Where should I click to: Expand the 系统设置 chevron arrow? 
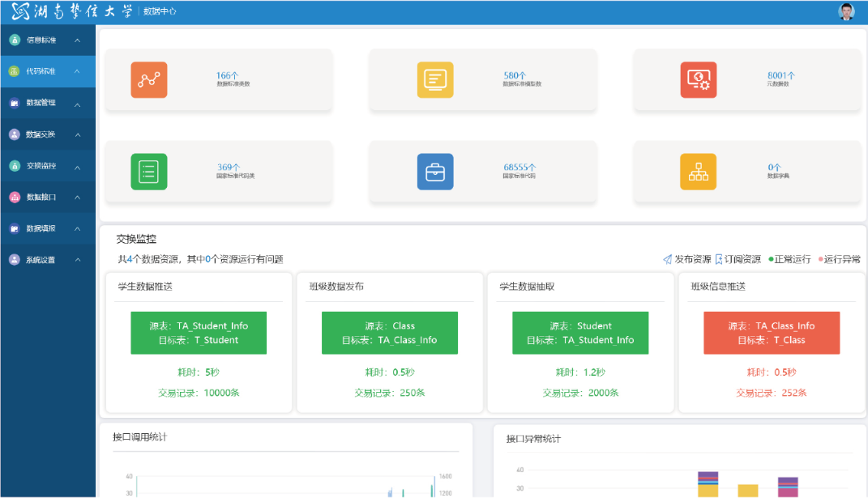point(77,260)
